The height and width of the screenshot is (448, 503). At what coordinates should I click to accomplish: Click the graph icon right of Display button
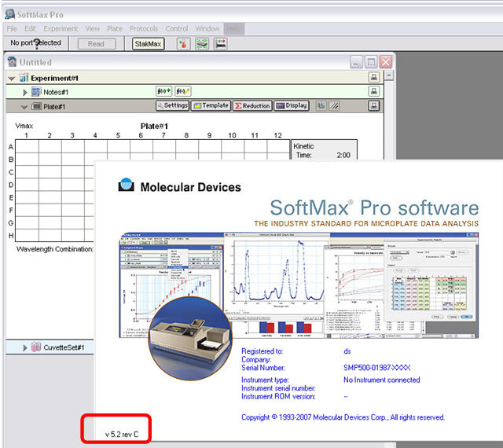tap(321, 106)
